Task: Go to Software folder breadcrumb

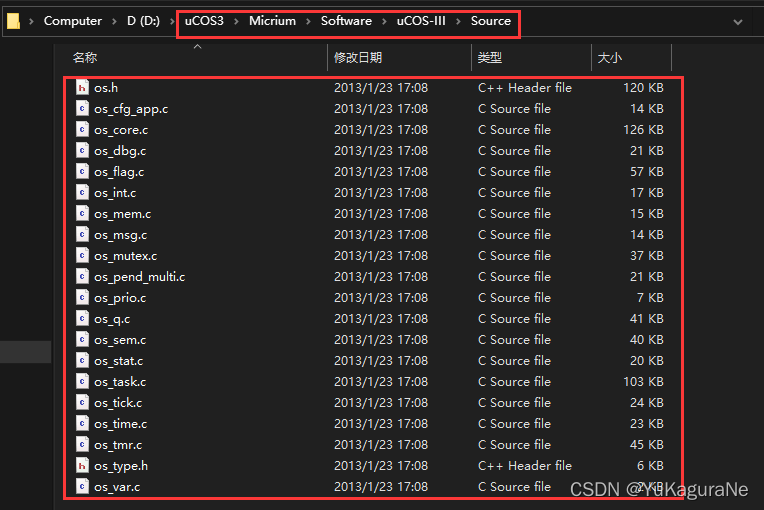Action: click(x=346, y=21)
